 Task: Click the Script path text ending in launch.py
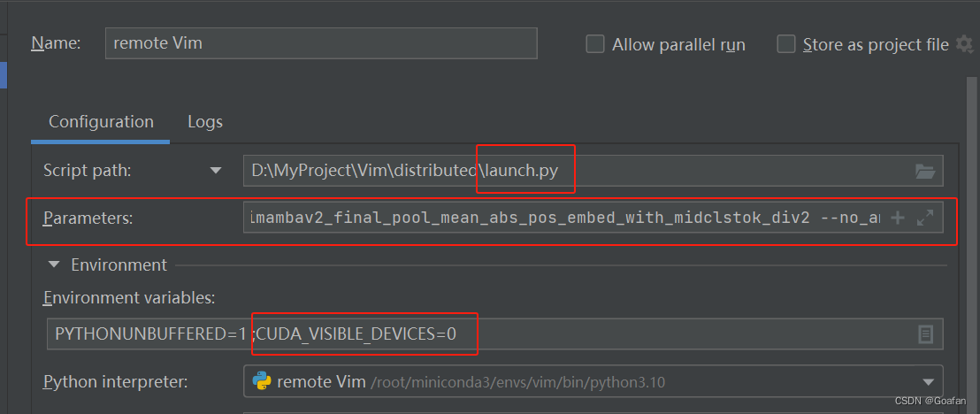[x=404, y=171]
